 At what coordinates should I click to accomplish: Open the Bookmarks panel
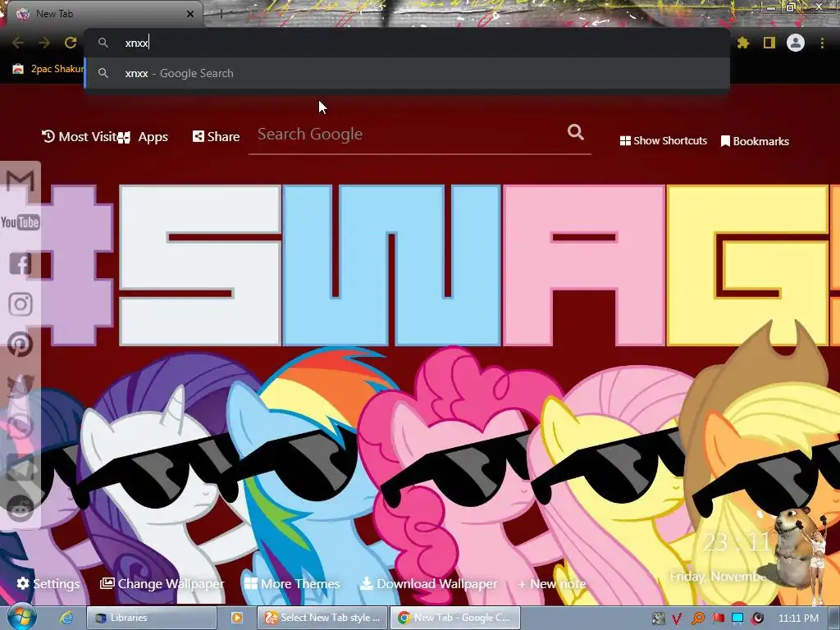[755, 141]
